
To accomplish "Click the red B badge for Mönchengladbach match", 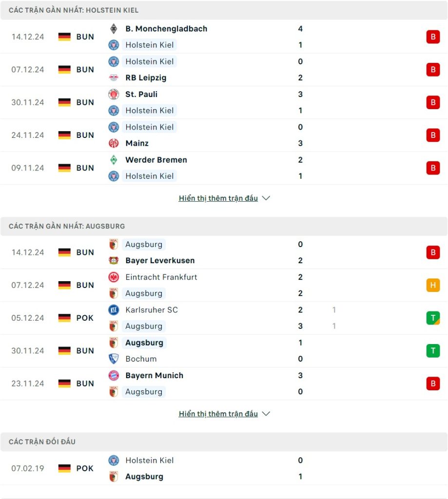I will click(433, 37).
